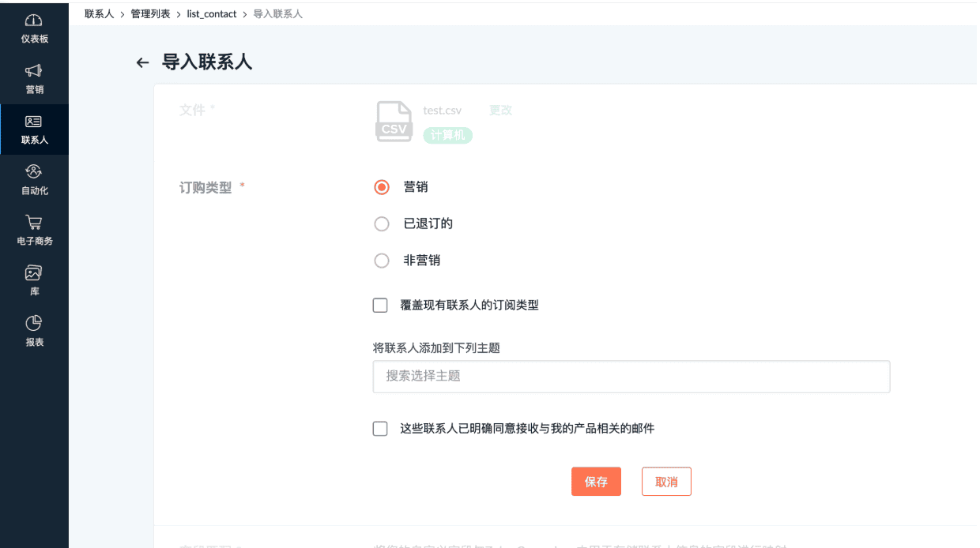Screen dimensions: 980x548
Task: Check consent box for receiving product emails
Action: pyautogui.click(x=379, y=428)
